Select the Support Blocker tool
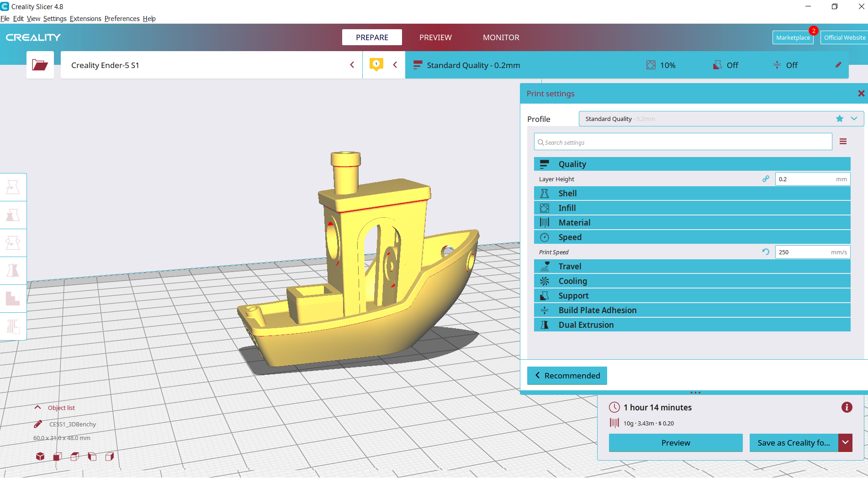 tap(13, 326)
